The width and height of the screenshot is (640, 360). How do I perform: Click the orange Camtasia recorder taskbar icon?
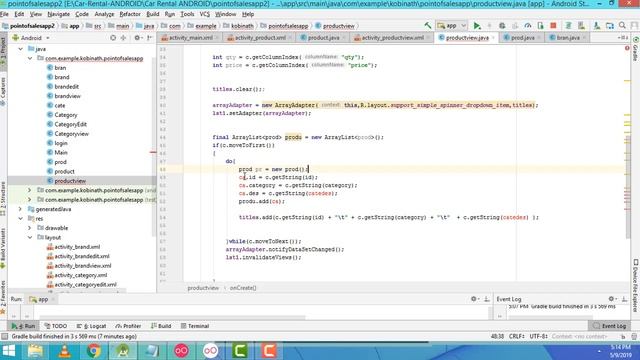coord(269,351)
